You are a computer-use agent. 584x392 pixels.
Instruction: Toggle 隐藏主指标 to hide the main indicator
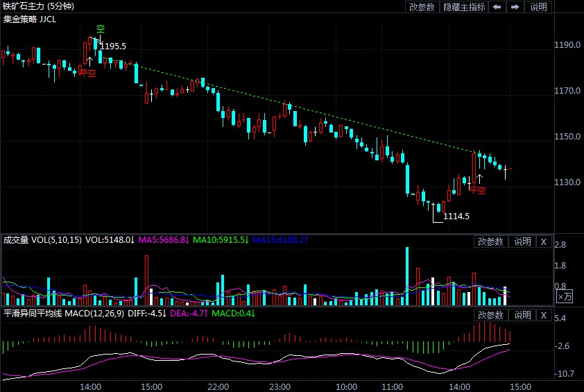[x=464, y=7]
